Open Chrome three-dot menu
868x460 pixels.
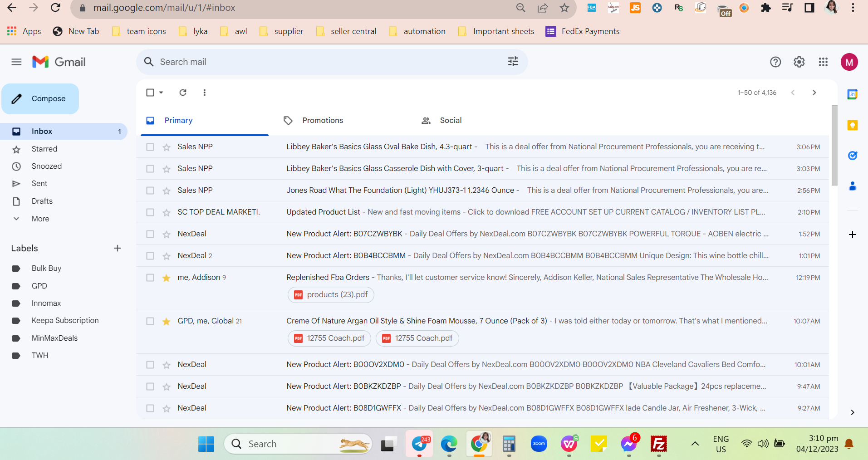853,8
